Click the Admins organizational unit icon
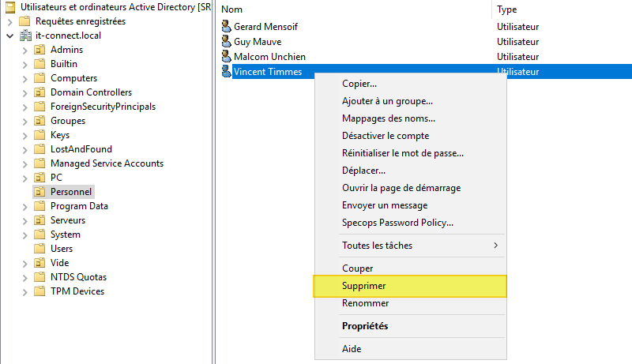The image size is (632, 364). 39,50
